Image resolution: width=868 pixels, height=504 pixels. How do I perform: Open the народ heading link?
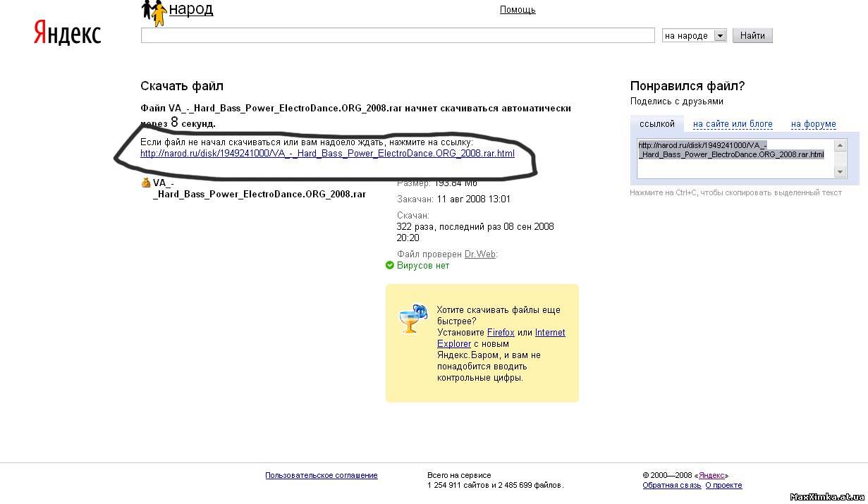click(191, 9)
